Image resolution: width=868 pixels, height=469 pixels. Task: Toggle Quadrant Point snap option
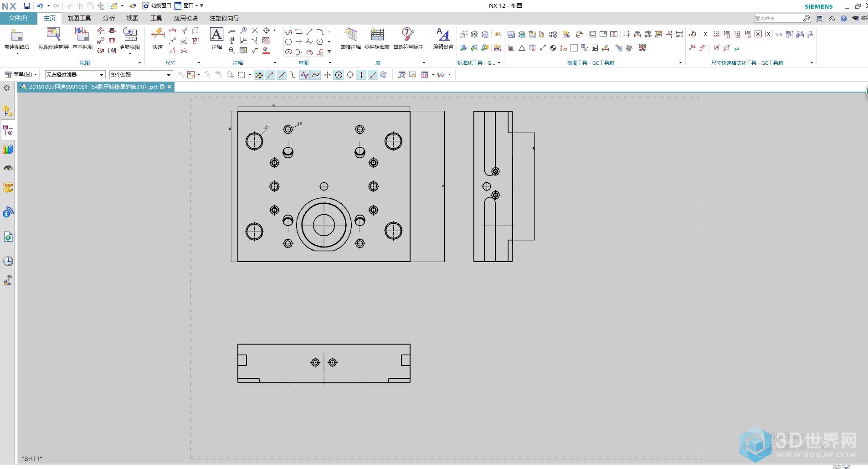tap(350, 75)
